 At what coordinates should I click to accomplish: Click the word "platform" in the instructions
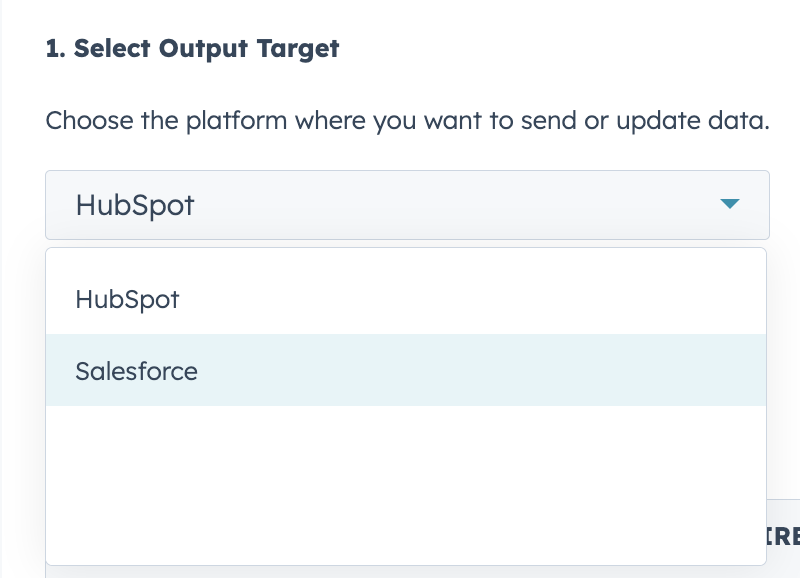[x=226, y=122]
